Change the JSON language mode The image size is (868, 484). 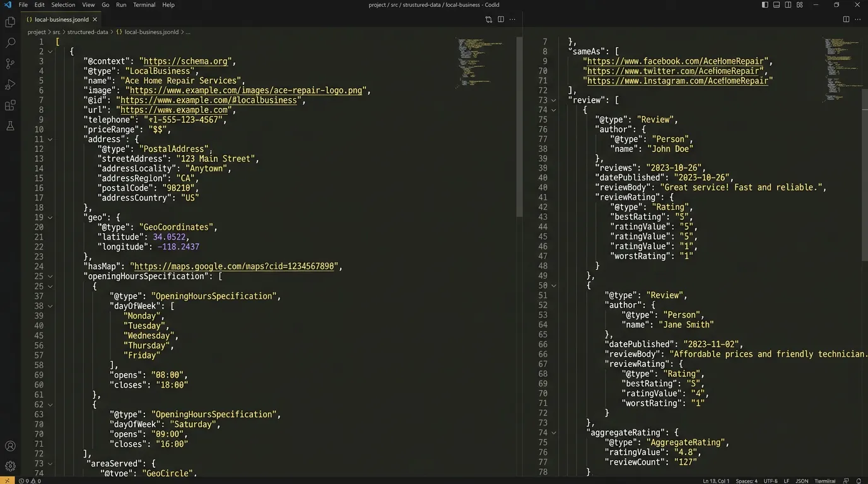[802, 481]
